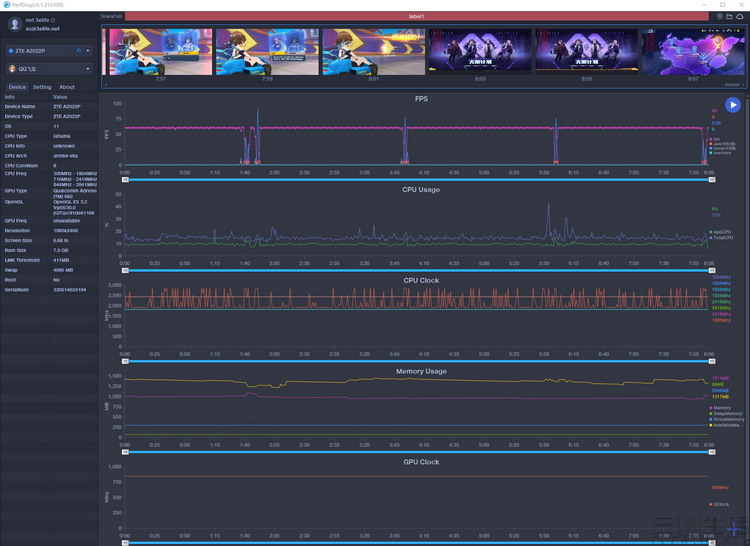This screenshot has width=750, height=546.
Task: Click the CPU Clock chart right range handle
Action: (712, 361)
